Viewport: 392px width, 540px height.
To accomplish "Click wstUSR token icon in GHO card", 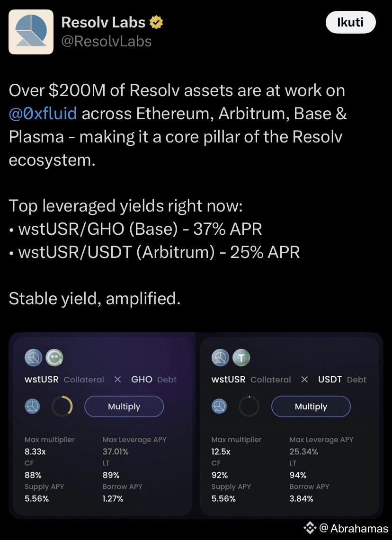I will pyautogui.click(x=34, y=357).
